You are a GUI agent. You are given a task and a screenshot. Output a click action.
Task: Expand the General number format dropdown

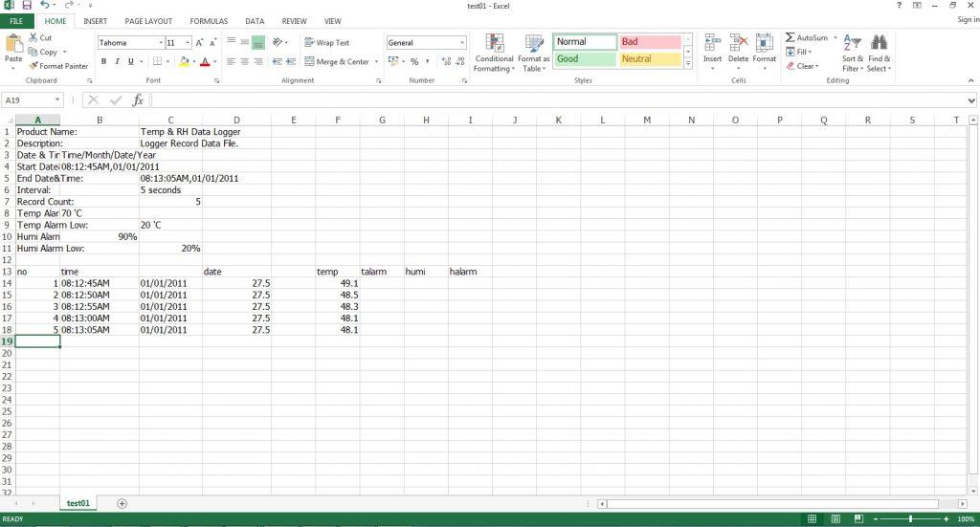click(x=462, y=43)
